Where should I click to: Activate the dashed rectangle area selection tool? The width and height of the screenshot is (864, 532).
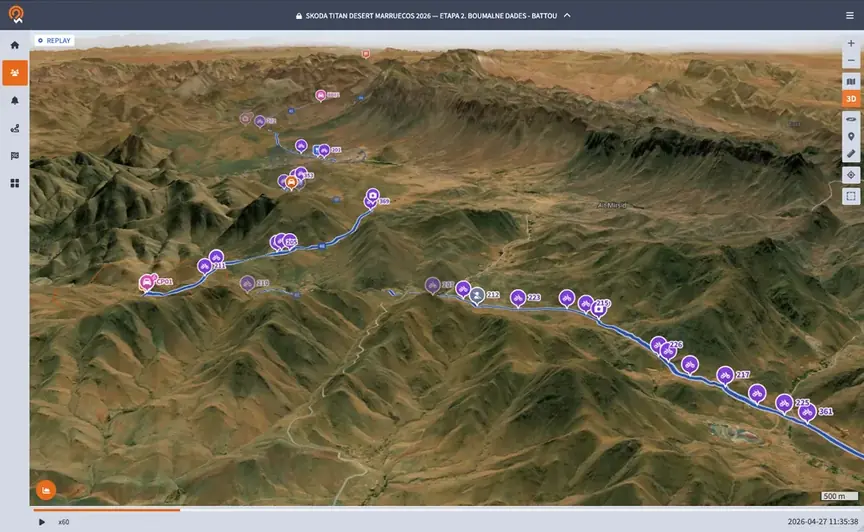(x=851, y=196)
